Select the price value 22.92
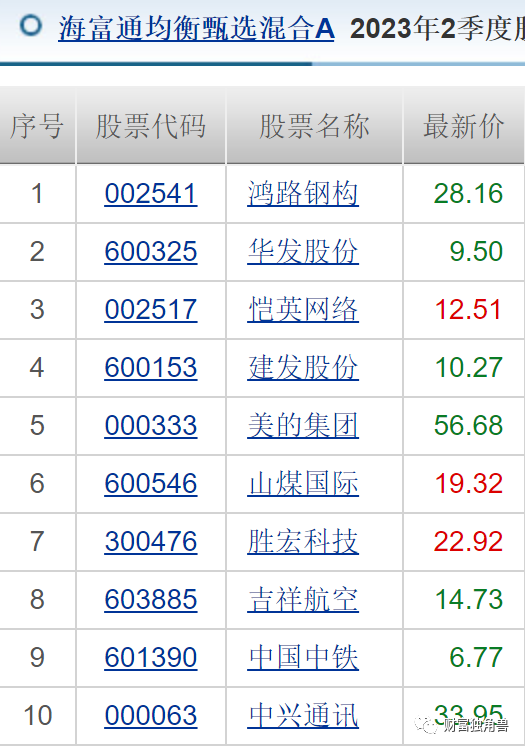Screen dimensions: 525x749 tap(468, 542)
